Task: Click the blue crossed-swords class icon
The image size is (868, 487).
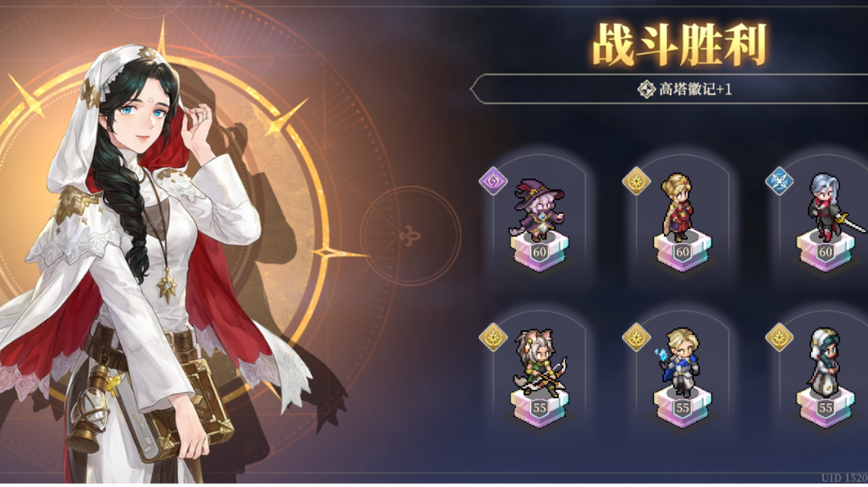Action: [780, 180]
